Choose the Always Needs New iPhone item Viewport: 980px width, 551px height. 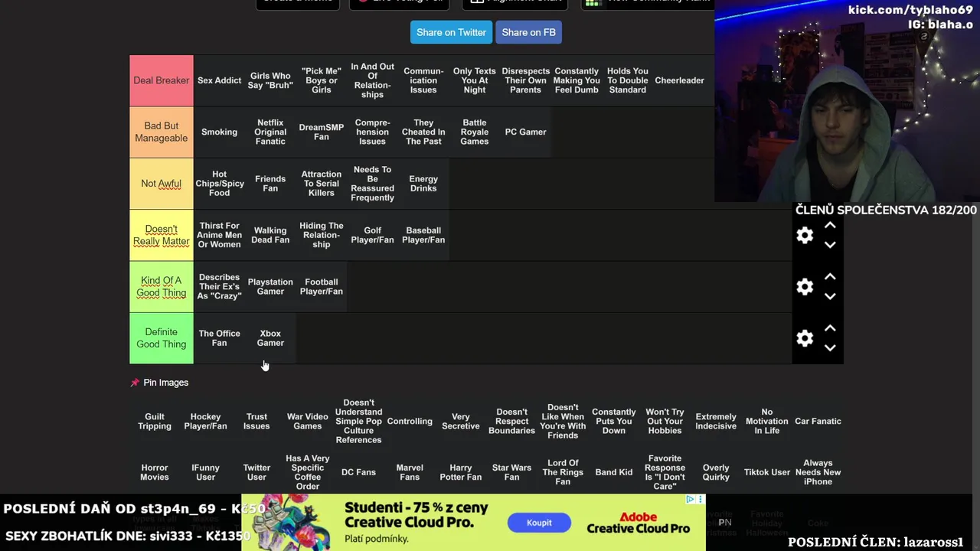[818, 472]
